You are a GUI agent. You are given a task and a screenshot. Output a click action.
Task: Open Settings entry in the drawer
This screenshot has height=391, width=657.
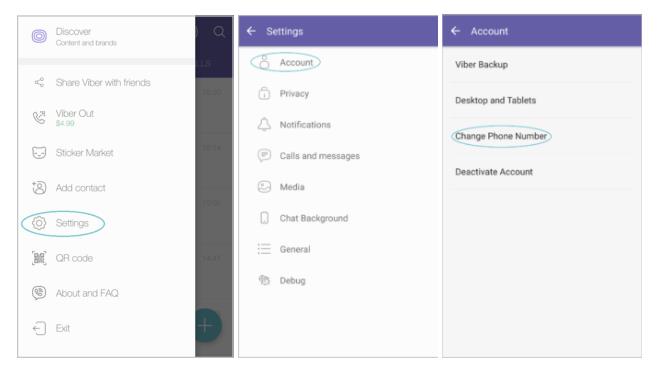[x=72, y=223]
